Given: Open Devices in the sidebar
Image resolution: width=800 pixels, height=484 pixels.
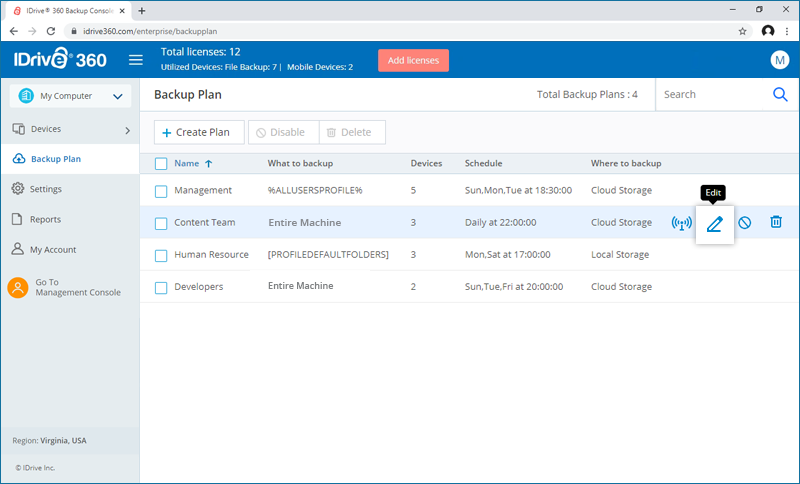Looking at the screenshot, I should click(x=46, y=129).
